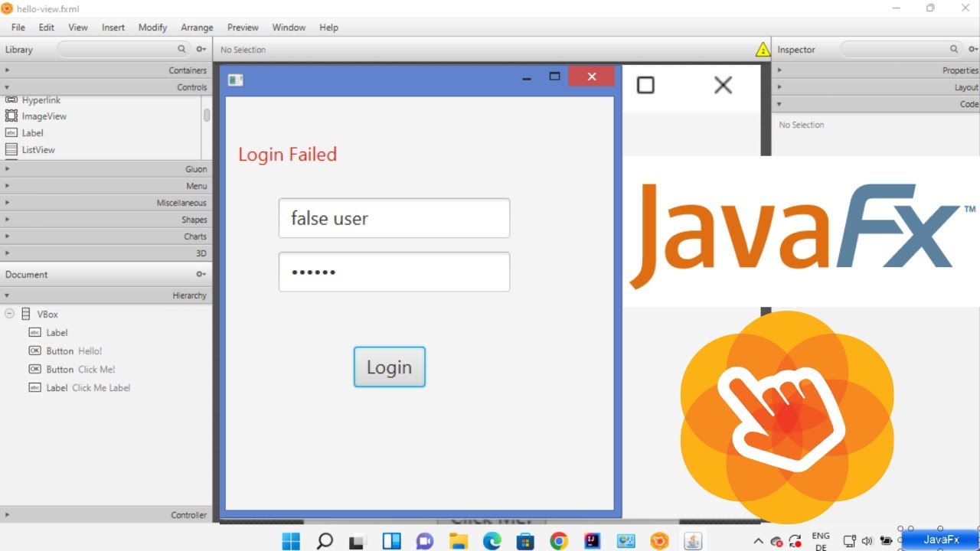Open the Widgets taskbar icon
The width and height of the screenshot is (980, 551).
pyautogui.click(x=391, y=541)
